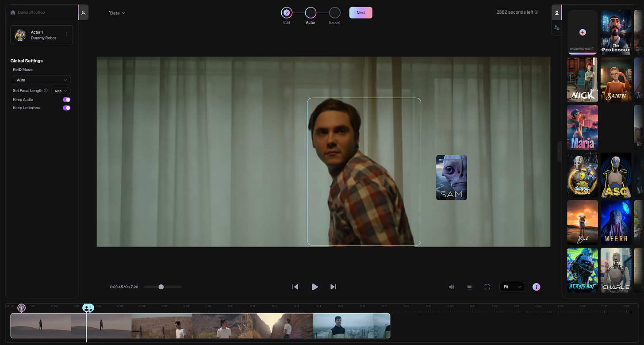
Task: Click the detected actor bounding box
Action: (x=364, y=172)
